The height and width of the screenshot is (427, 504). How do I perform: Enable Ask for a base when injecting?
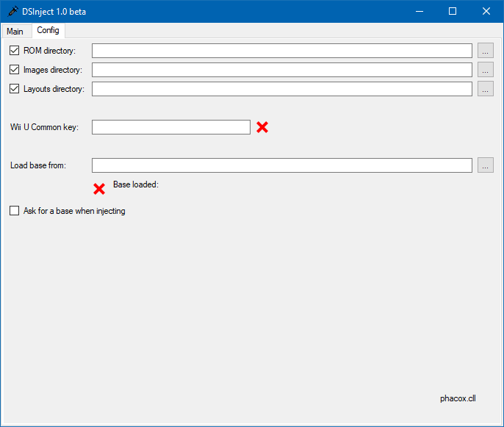14,211
